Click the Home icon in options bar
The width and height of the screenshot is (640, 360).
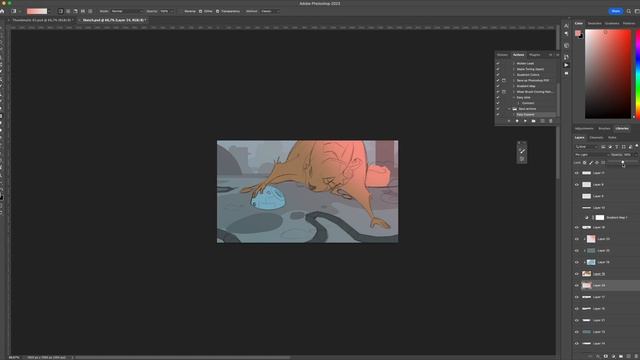(x=2, y=11)
